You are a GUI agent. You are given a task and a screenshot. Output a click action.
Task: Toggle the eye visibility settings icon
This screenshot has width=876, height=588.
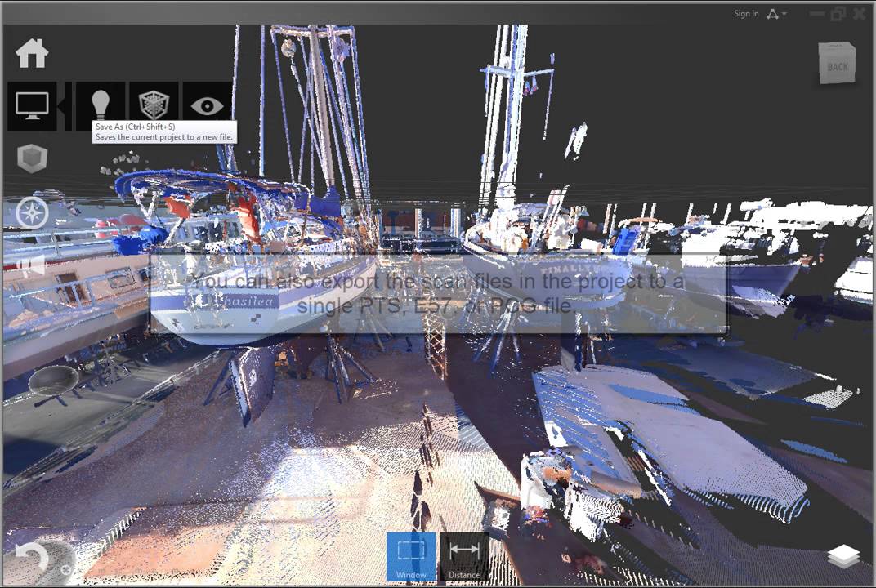coord(208,106)
